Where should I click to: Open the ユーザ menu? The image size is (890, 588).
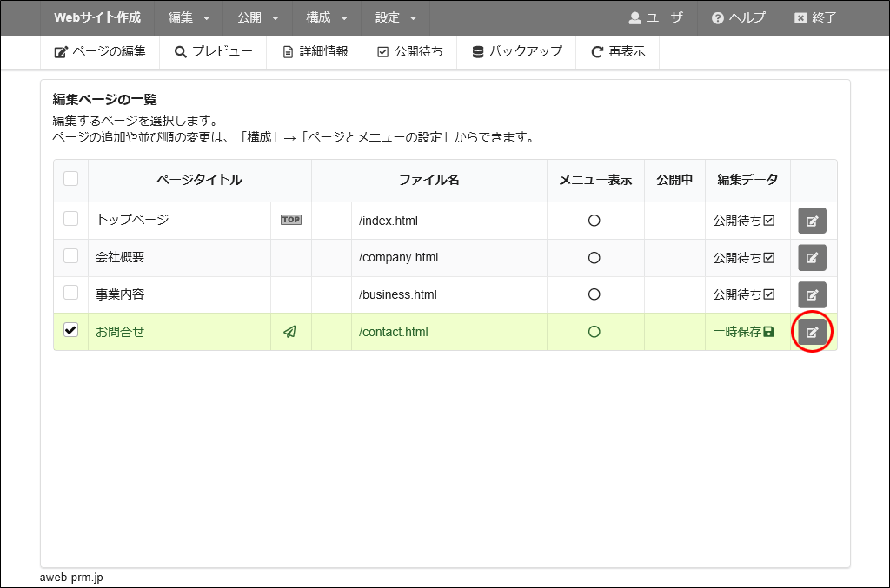tap(655, 17)
